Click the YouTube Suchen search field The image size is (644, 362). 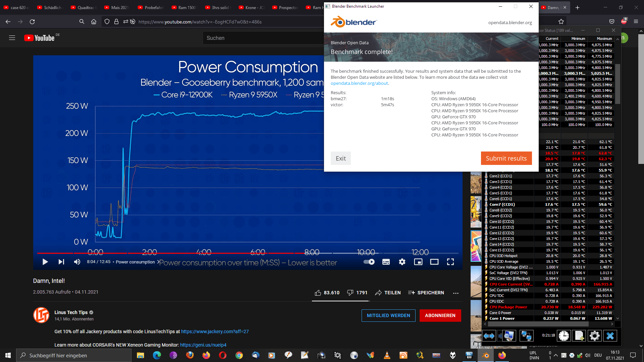click(263, 38)
